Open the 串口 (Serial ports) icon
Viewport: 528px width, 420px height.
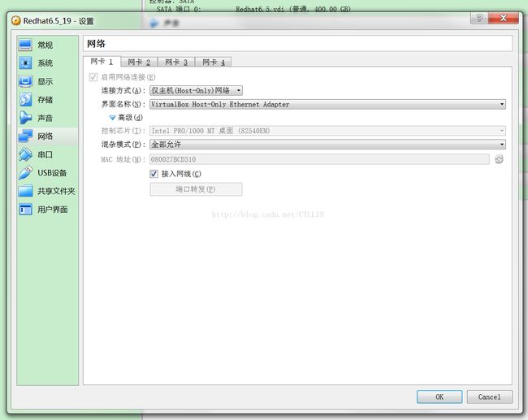(x=25, y=154)
